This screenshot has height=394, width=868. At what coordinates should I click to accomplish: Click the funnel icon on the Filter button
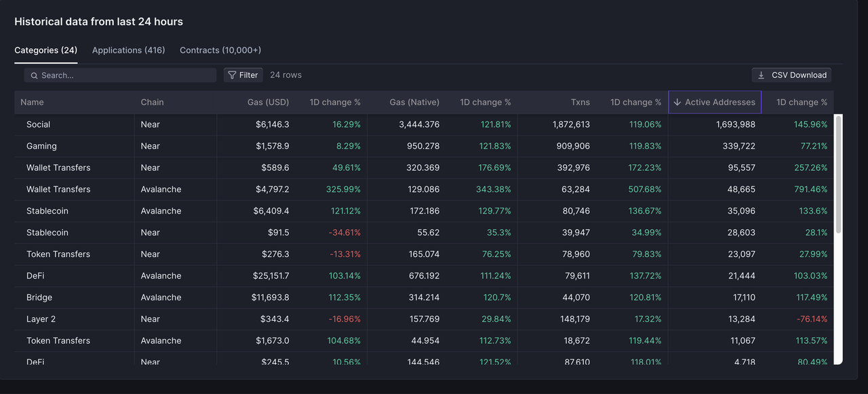coord(232,75)
